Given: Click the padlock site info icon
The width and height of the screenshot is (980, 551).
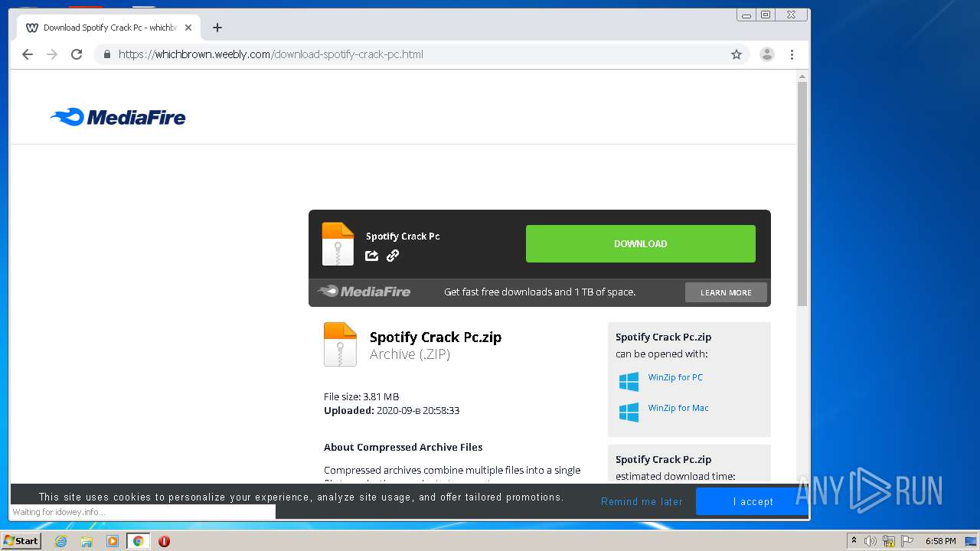Looking at the screenshot, I should click(107, 54).
